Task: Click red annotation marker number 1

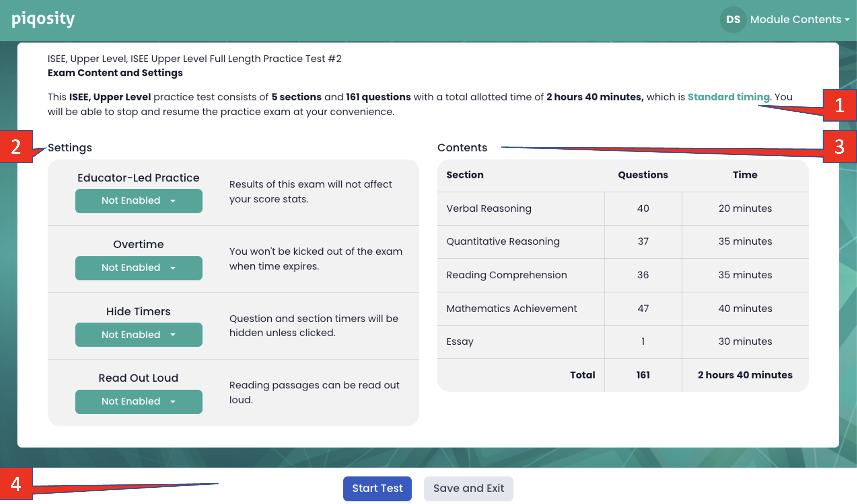Action: pos(839,105)
